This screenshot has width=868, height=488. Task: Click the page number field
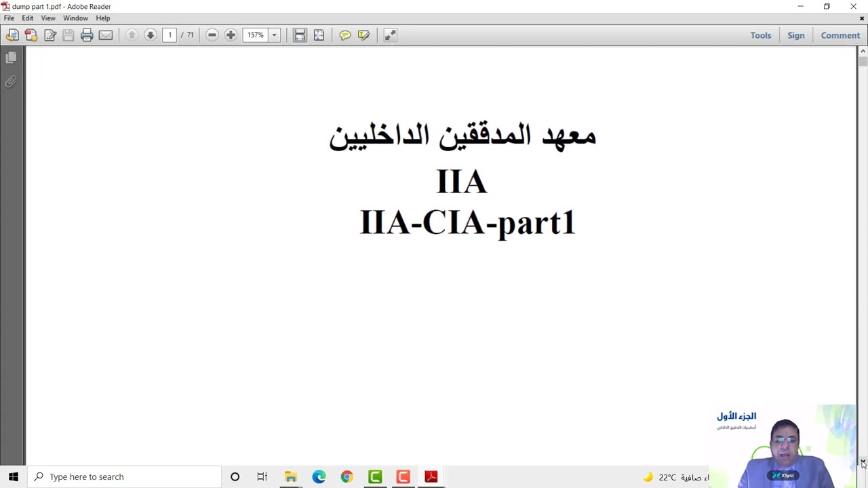click(170, 35)
